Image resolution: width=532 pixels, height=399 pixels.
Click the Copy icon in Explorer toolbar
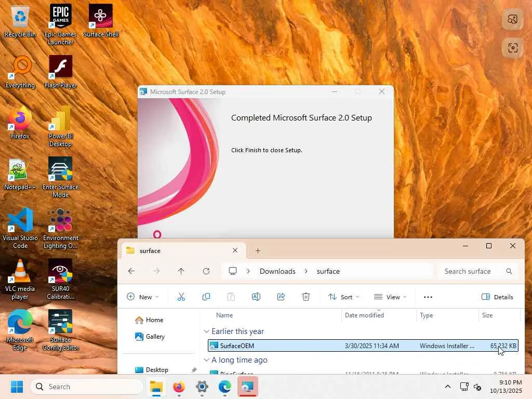click(x=206, y=297)
